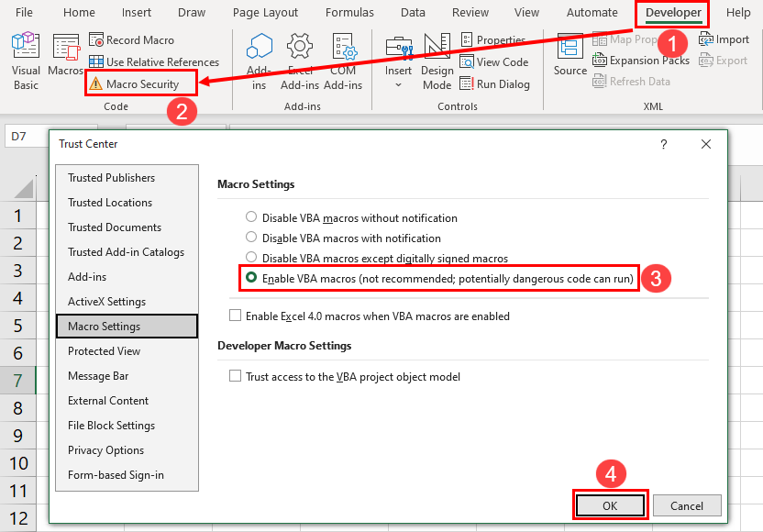Open Message Bar section
Viewport: 763px width, 532px height.
127,376
